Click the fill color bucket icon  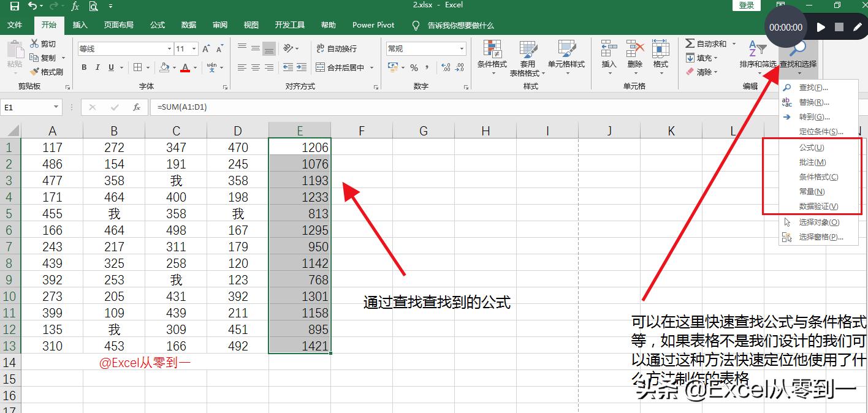click(x=166, y=67)
